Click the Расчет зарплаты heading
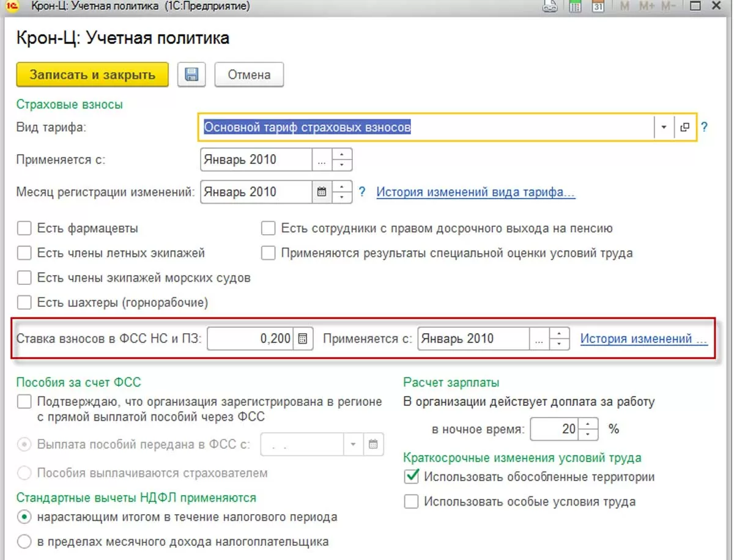 pos(451,383)
